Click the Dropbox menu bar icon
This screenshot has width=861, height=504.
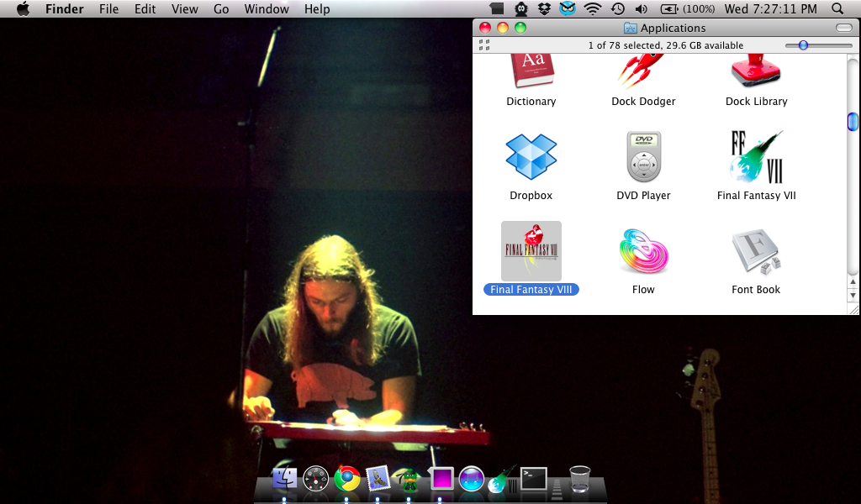(544, 8)
